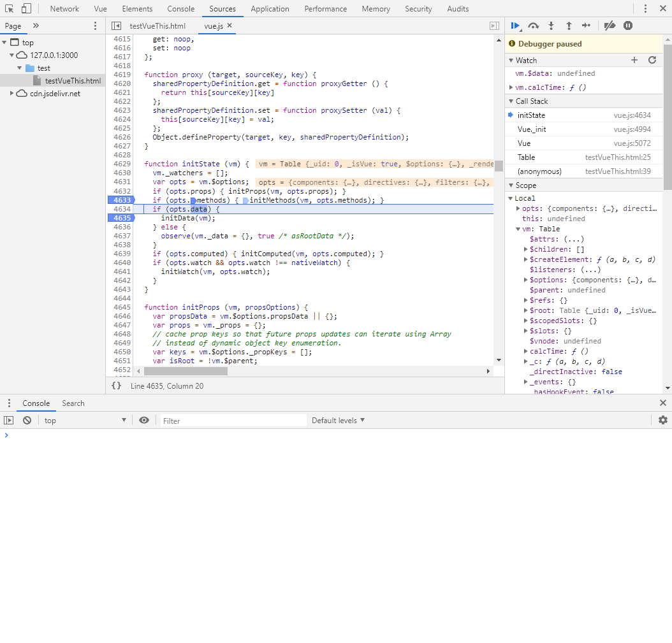This screenshot has height=643, width=672.
Task: Step into next function call
Action: (551, 25)
